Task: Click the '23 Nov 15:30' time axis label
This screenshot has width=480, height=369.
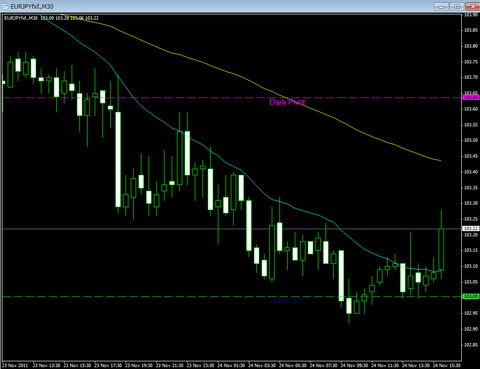Action: [77, 365]
